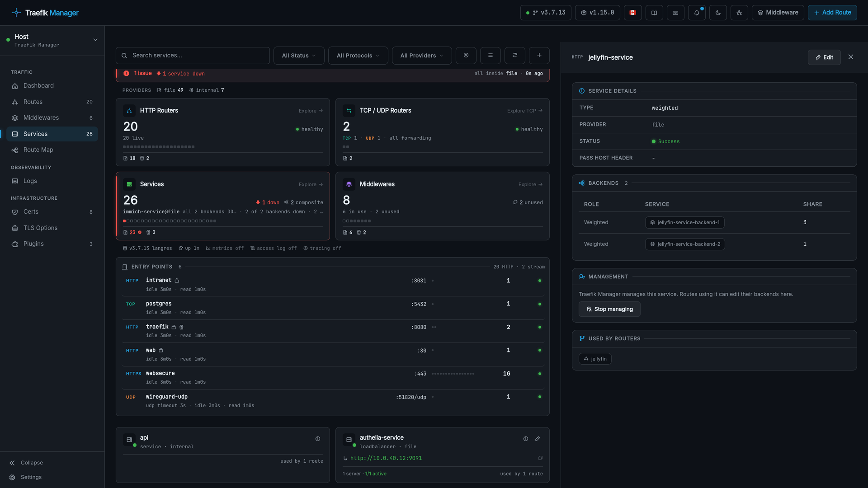868x488 pixels.
Task: Click the Add Route button
Action: click(832, 13)
